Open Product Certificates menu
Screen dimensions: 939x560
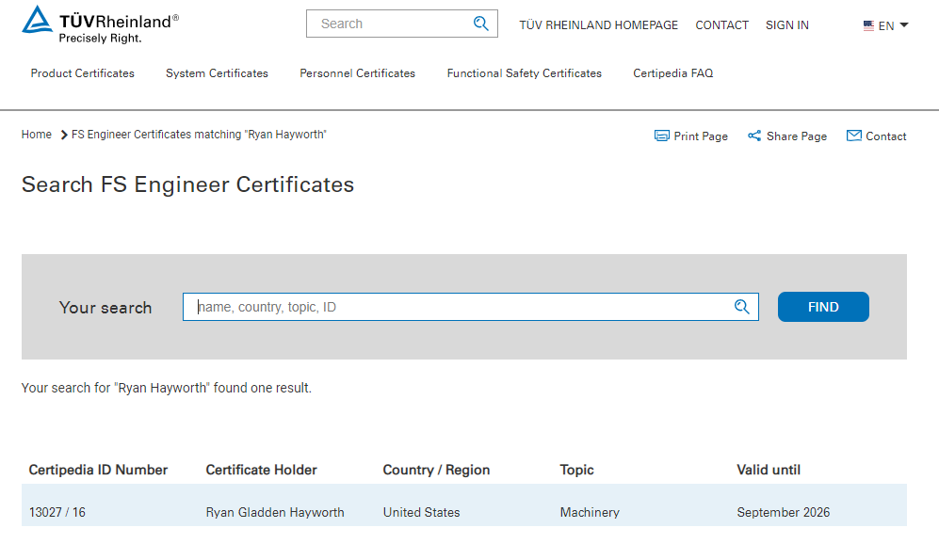click(x=83, y=73)
